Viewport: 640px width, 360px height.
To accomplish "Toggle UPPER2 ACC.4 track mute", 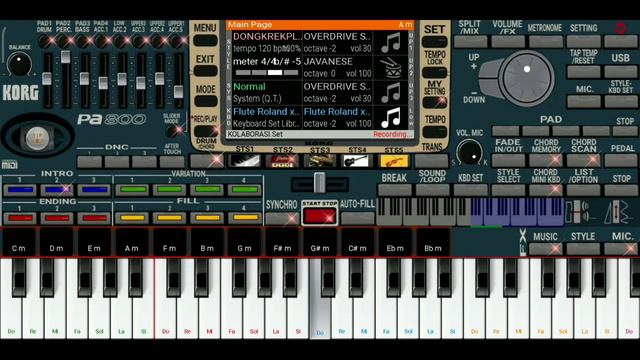I will (158, 41).
